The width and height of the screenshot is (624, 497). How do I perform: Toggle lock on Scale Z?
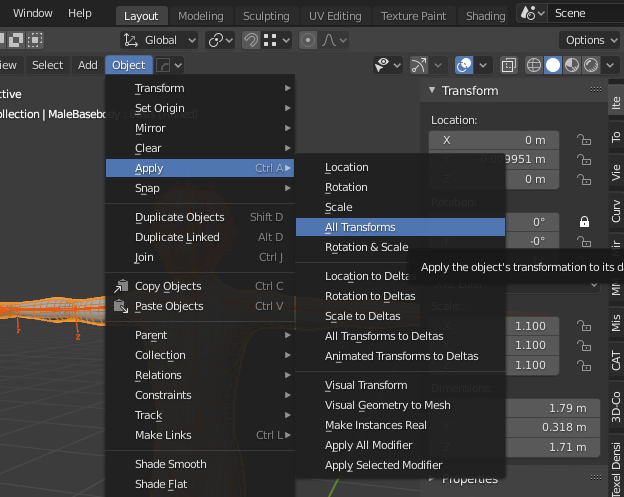tap(584, 365)
